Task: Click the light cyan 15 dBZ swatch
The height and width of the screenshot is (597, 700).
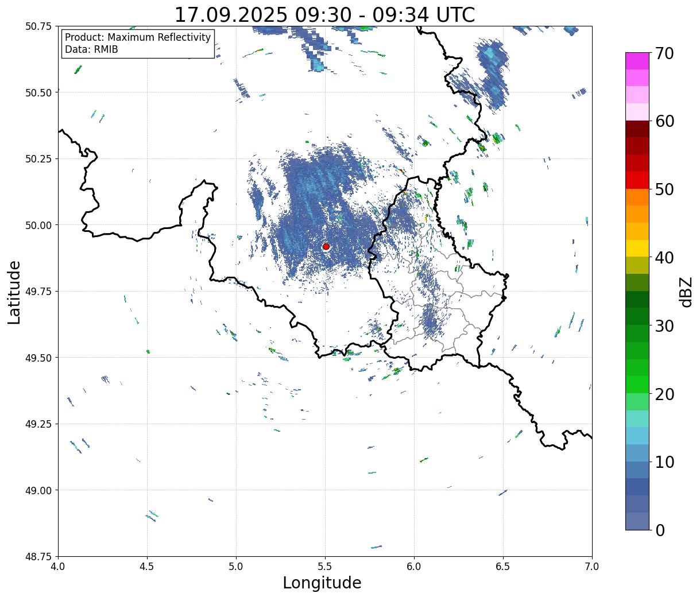Action: [x=637, y=419]
